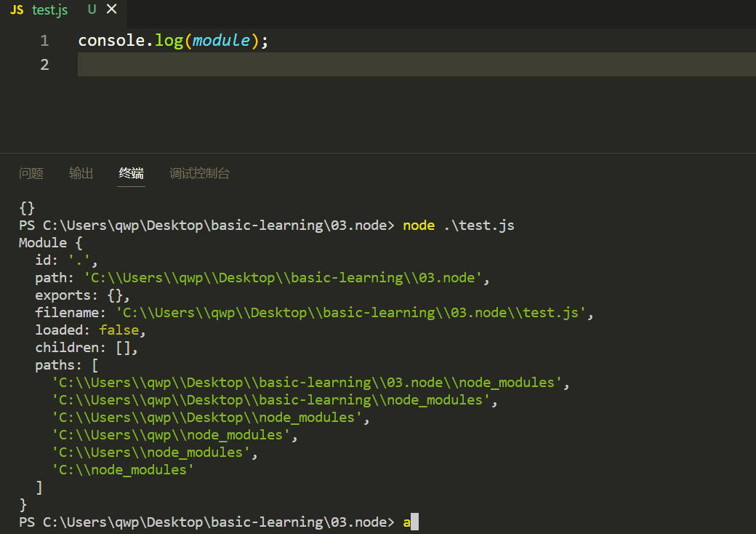Switch to the 终端 (Terminal) tab

[x=131, y=173]
